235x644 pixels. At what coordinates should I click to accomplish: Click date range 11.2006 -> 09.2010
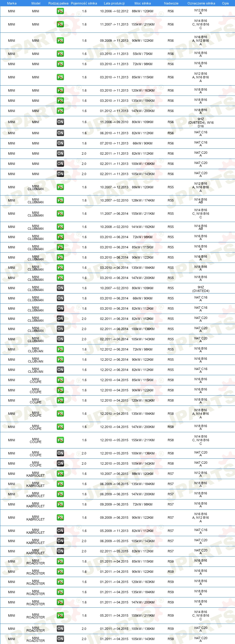click(114, 122)
